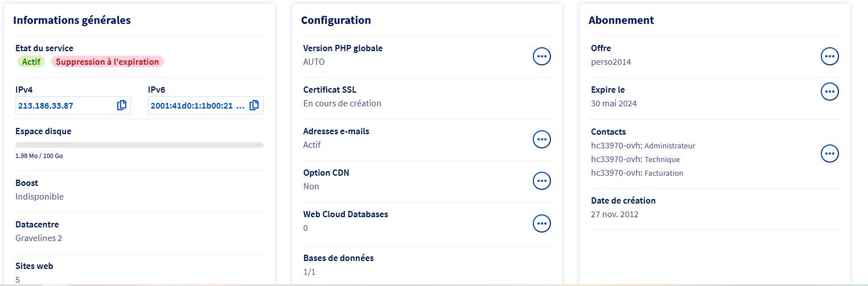Open the Version PHP globale options menu
Screen dimensions: 868x286
541,56
